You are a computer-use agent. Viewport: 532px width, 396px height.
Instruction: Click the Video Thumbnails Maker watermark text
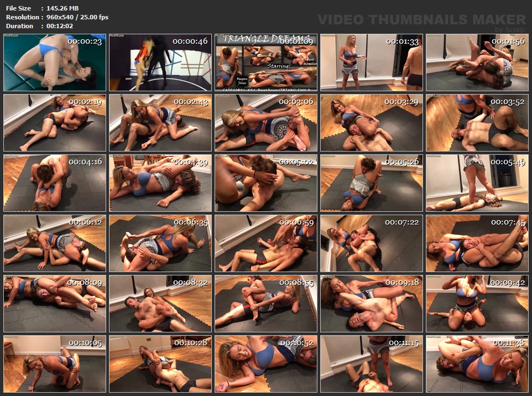pyautogui.click(x=421, y=19)
